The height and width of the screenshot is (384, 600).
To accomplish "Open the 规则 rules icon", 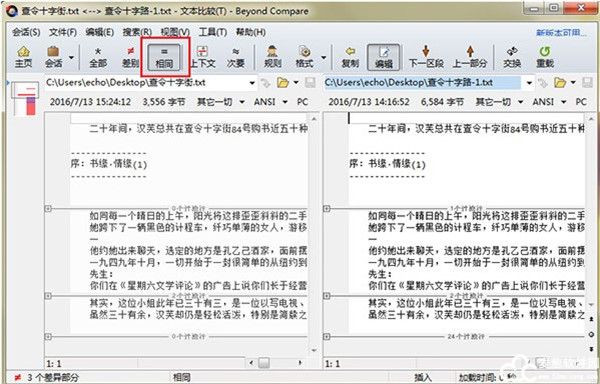I will pyautogui.click(x=272, y=57).
